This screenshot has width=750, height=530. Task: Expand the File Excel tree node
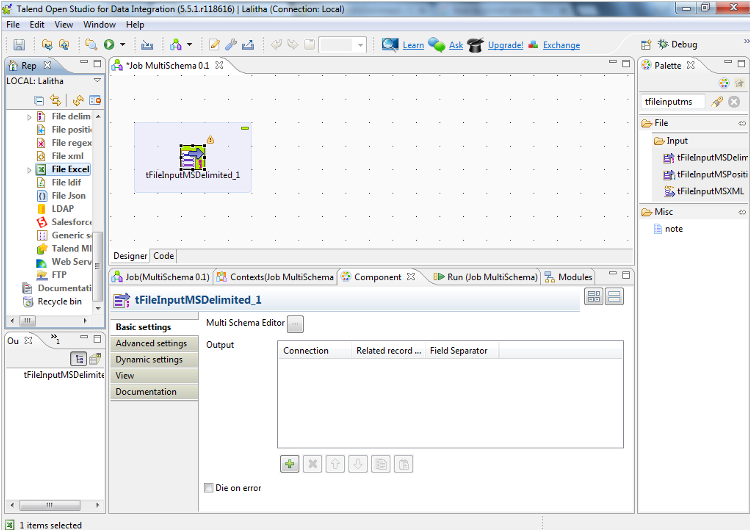[29, 169]
